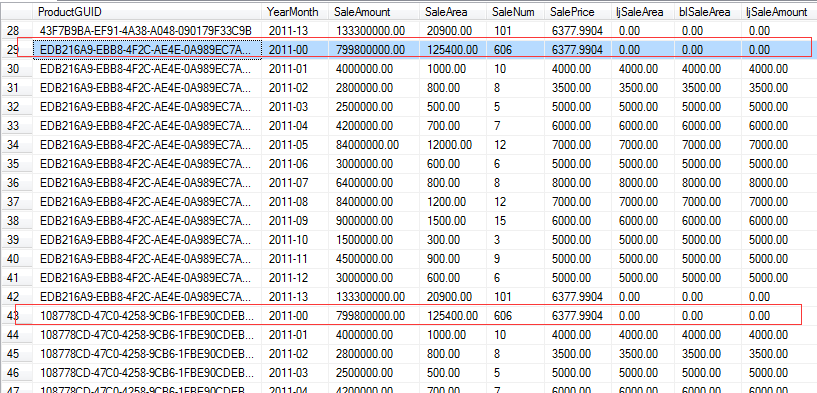Select YearMonth 2011-00 in row 29

(296, 50)
